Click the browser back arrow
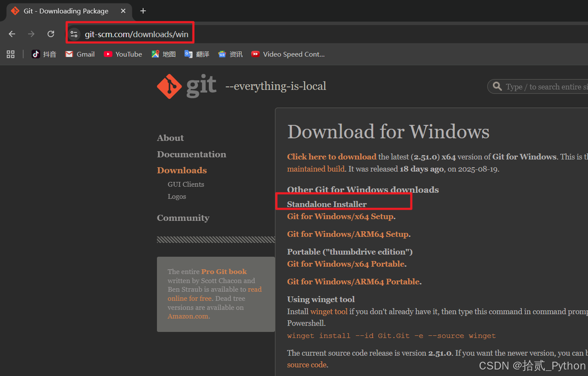 tap(12, 34)
